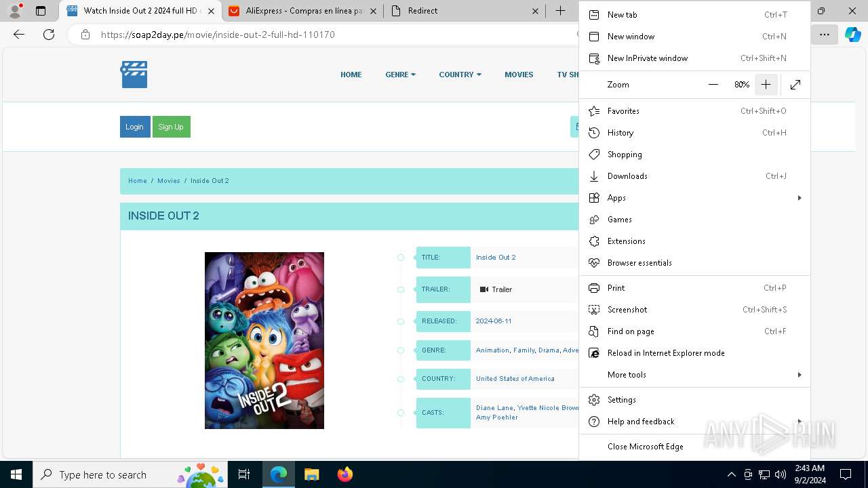Switch to the AliExpress tab
The width and height of the screenshot is (868, 488).
pos(302,11)
